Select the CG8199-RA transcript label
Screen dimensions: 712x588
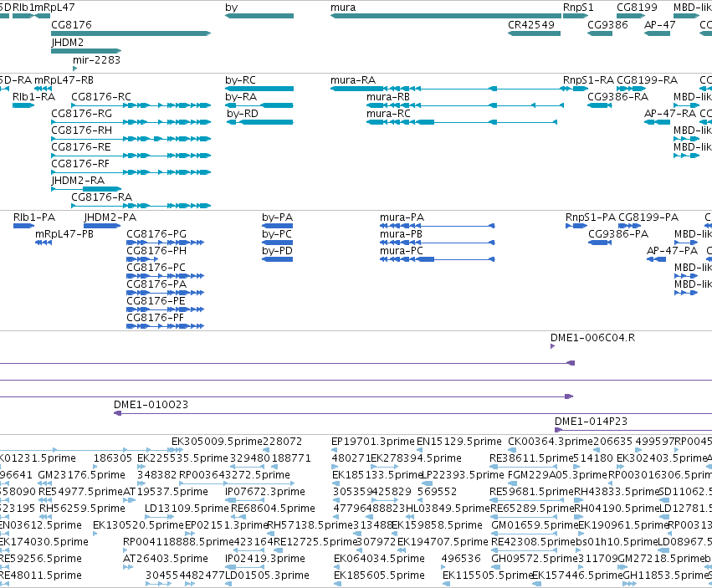[647, 80]
